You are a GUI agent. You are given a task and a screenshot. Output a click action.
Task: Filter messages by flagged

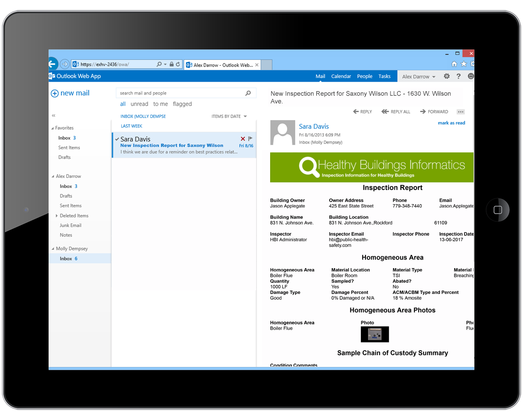click(183, 104)
